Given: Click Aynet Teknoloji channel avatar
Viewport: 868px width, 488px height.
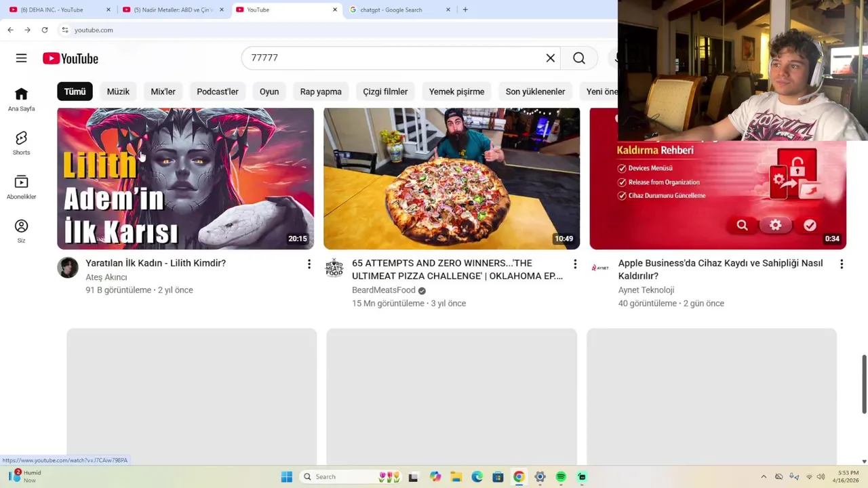Looking at the screenshot, I should coord(600,268).
